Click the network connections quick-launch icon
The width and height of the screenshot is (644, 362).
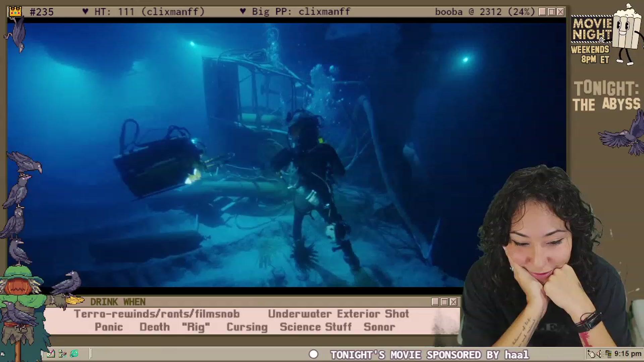pos(62,354)
